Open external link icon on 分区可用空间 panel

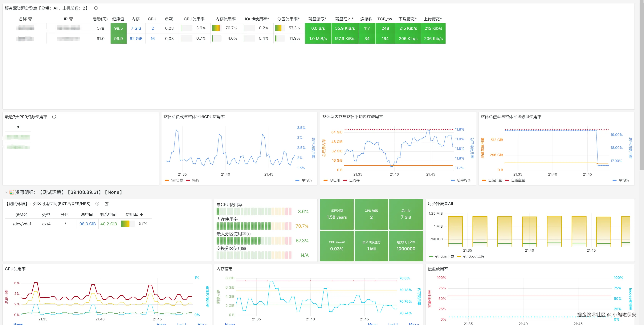click(107, 204)
